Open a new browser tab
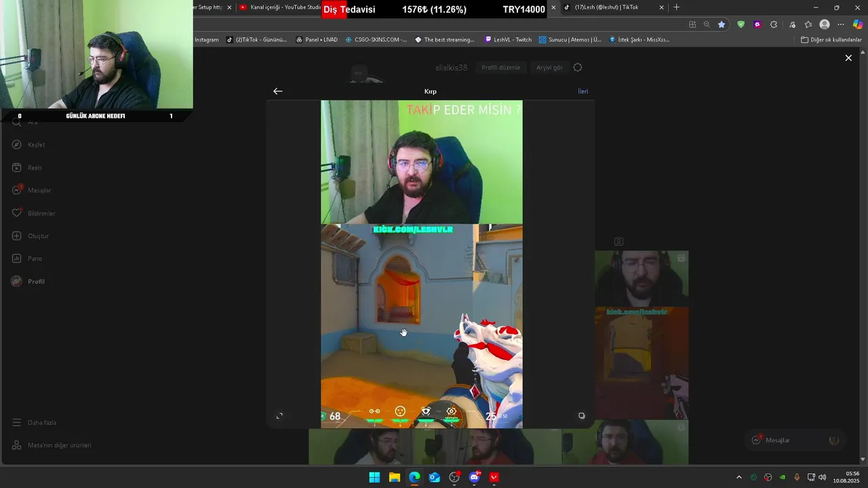 pyautogui.click(x=676, y=7)
